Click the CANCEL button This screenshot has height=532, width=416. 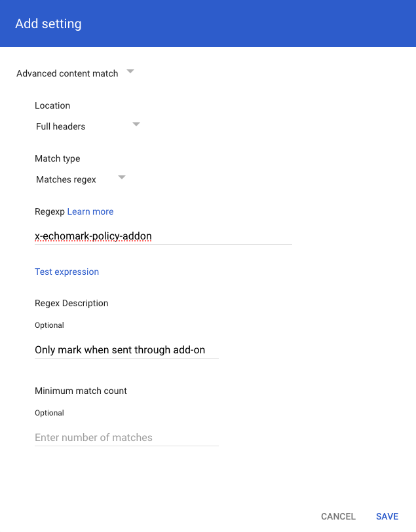pos(338,516)
